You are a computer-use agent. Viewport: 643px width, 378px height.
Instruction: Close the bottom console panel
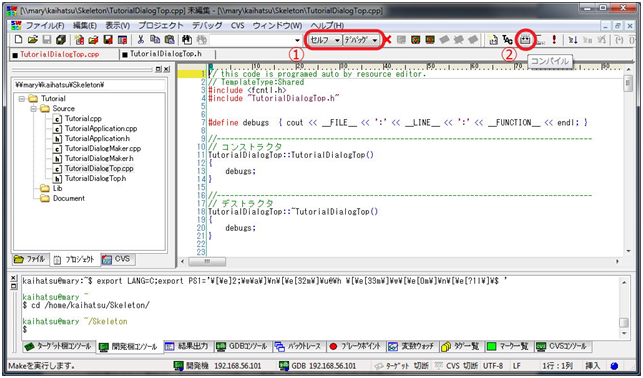(14, 278)
